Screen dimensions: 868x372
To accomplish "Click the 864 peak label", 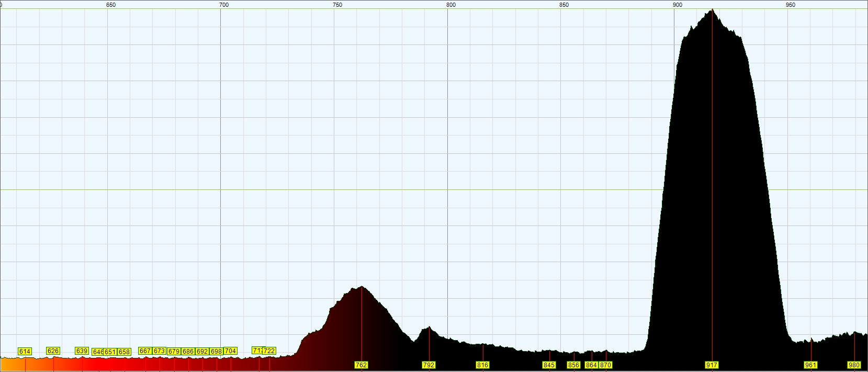I will [x=591, y=365].
